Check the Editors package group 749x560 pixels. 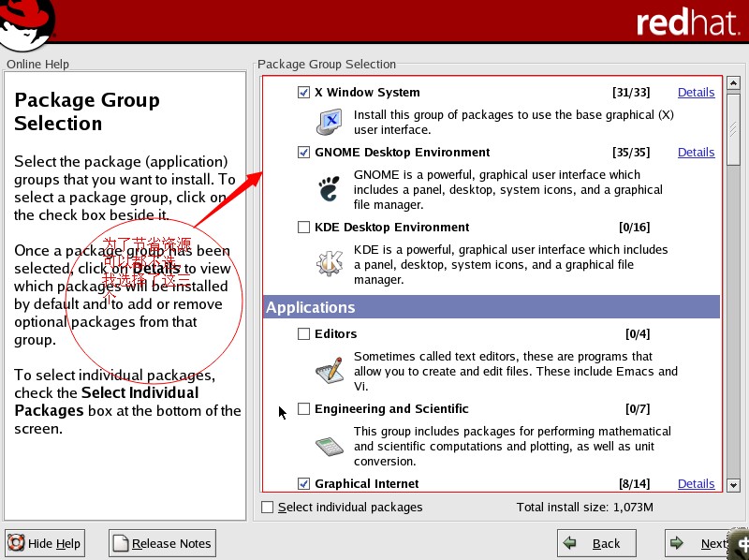pyautogui.click(x=303, y=333)
